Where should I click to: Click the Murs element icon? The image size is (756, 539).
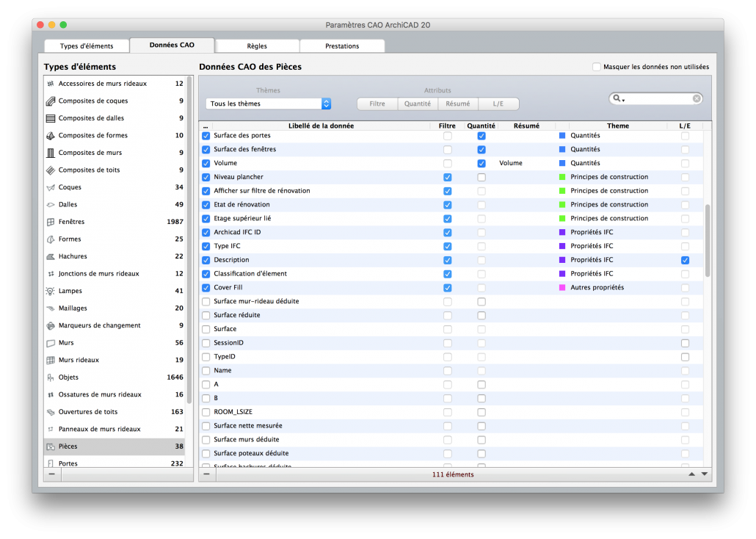pos(51,343)
